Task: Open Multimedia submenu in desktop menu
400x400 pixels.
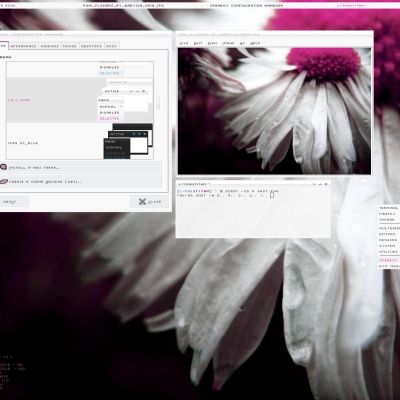Action: [x=389, y=228]
